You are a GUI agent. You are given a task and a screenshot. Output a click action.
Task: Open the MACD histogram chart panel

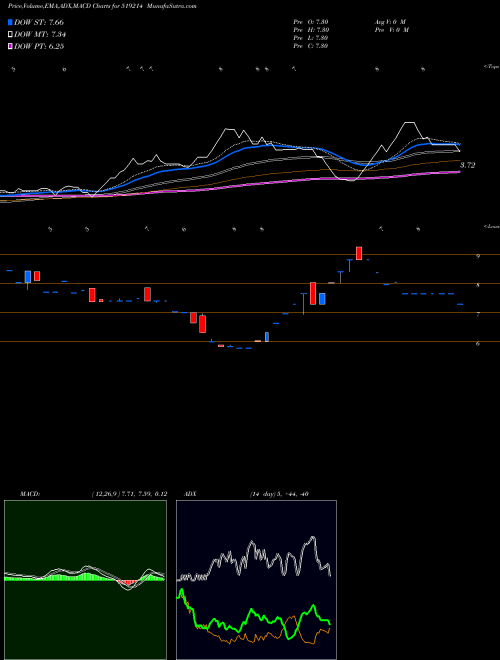[85, 580]
